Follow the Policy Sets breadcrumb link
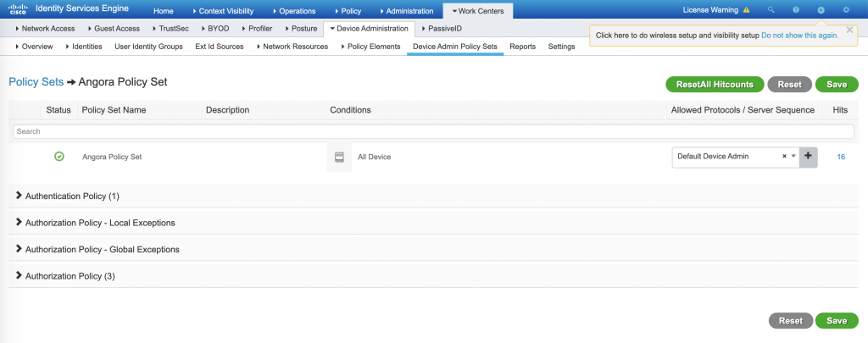868x343 pixels. point(36,82)
